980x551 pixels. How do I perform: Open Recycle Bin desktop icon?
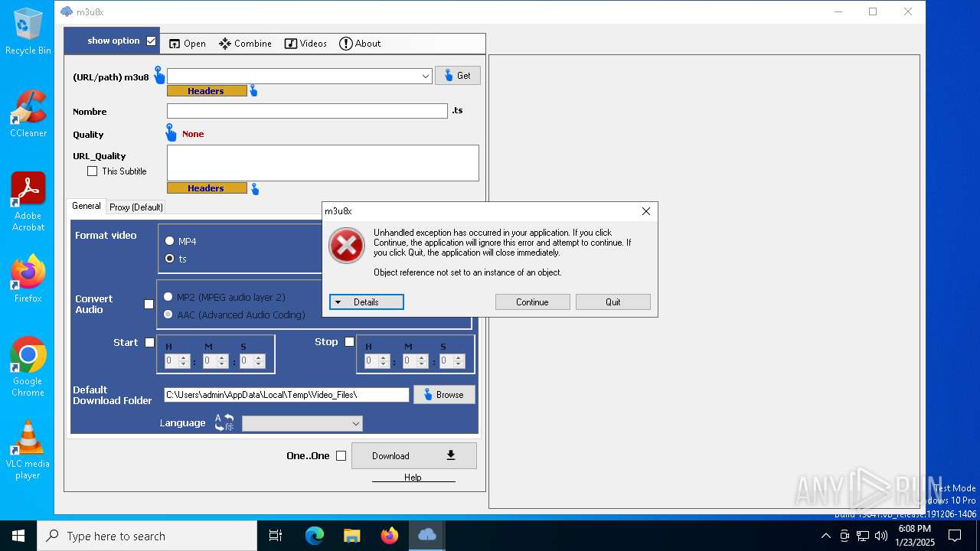(x=28, y=32)
